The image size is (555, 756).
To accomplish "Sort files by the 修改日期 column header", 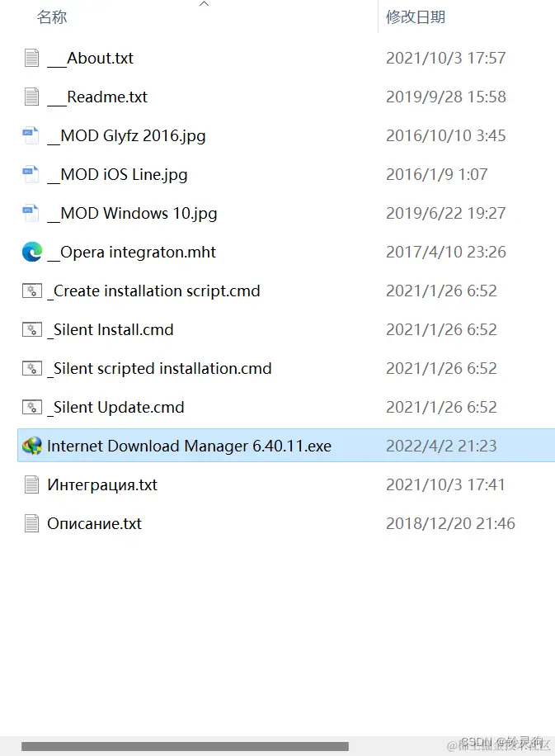I will 416,17.
